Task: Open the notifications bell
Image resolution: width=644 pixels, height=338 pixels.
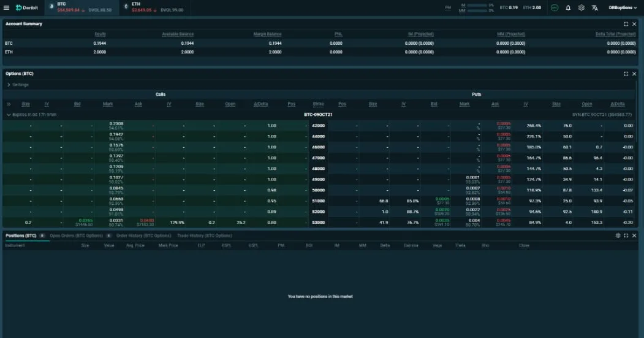Action: 568,8
